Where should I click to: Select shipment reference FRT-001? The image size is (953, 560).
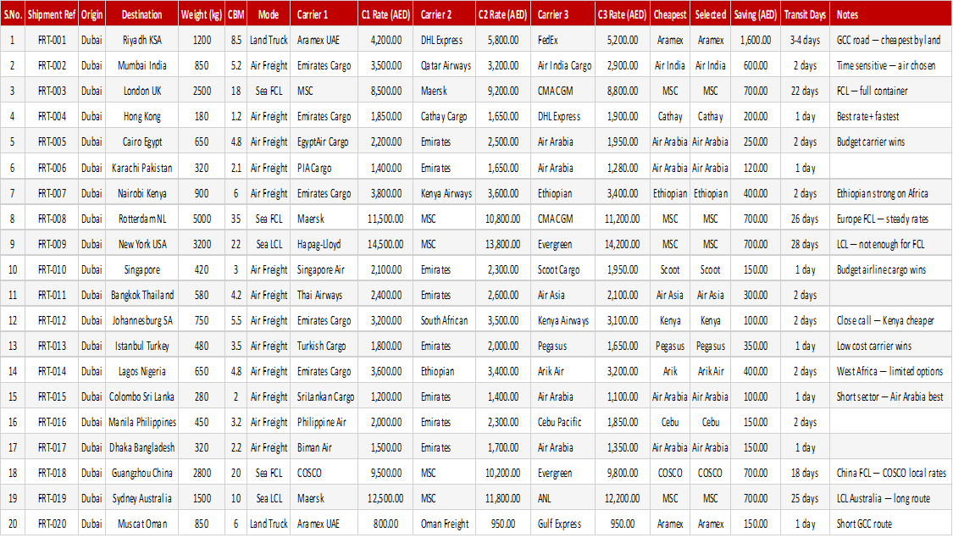click(x=52, y=40)
